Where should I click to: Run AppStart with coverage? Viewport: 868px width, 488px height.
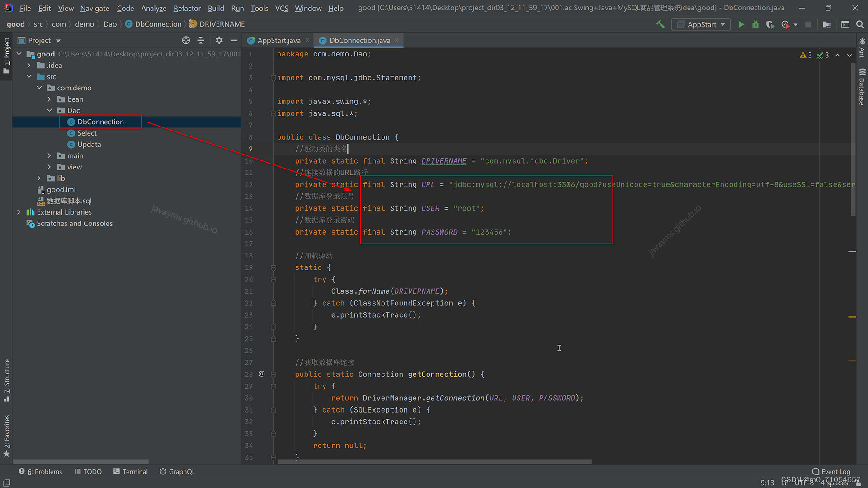(x=770, y=24)
